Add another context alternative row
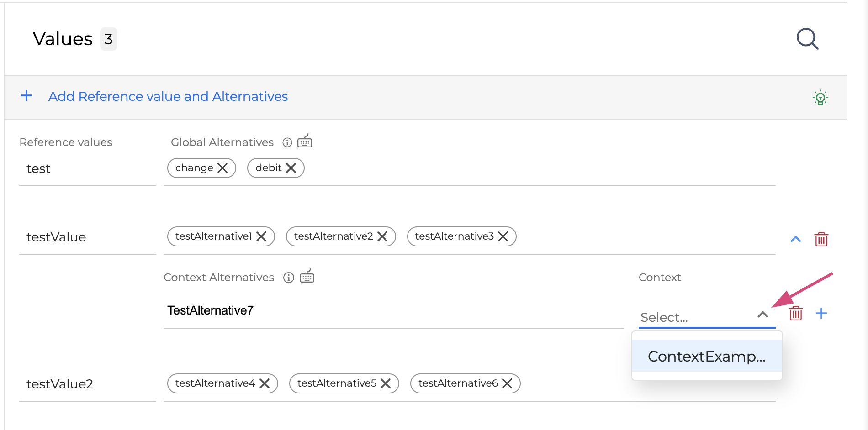Screen dimensions: 868x430 821,313
